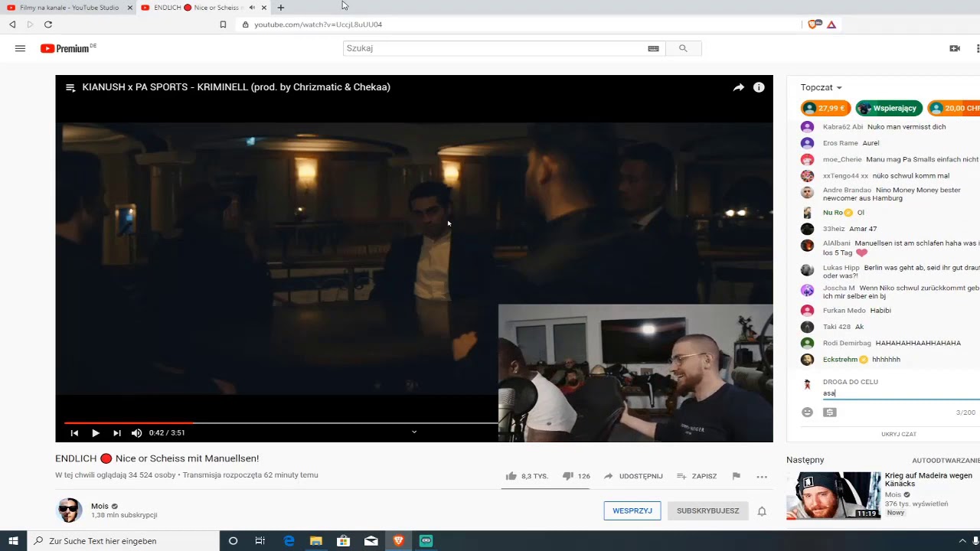Click the Wspierający member chip
This screenshot has width=980, height=551.
tap(889, 109)
